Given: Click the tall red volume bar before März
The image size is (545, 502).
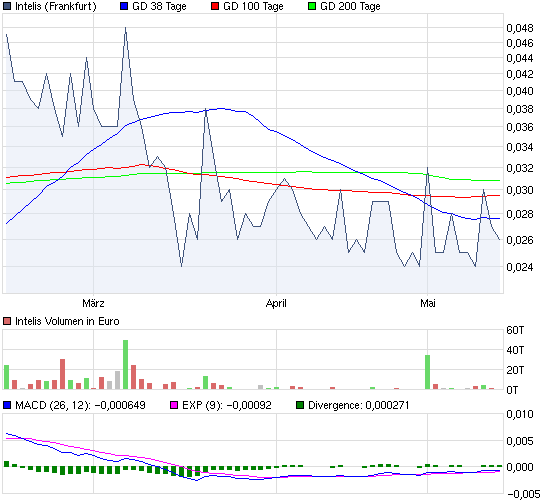Looking at the screenshot, I should pyautogui.click(x=63, y=374).
